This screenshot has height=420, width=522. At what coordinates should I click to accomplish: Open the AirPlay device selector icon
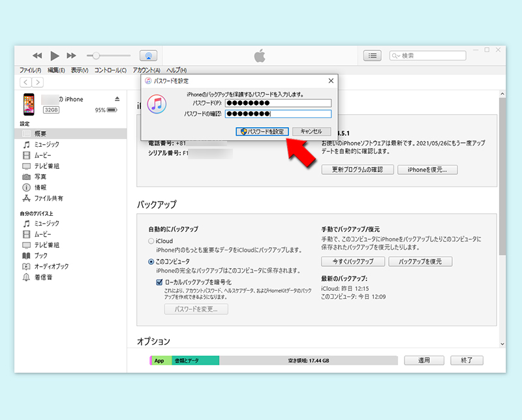pyautogui.click(x=149, y=55)
